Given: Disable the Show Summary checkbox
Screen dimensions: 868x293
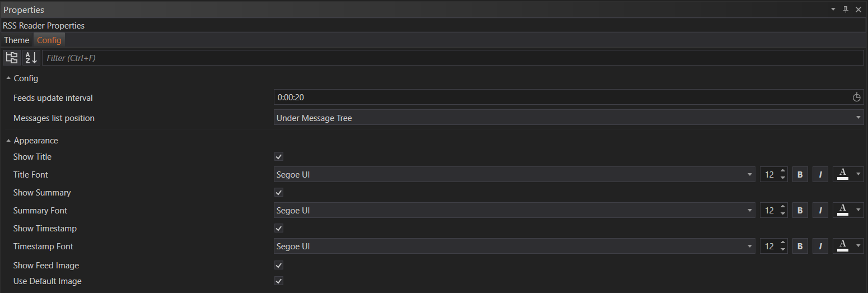Looking at the screenshot, I should point(279,193).
